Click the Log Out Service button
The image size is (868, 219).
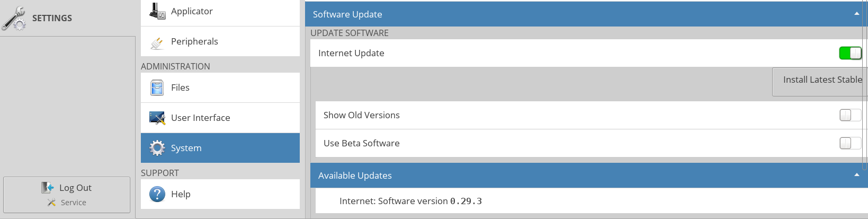pos(67,195)
